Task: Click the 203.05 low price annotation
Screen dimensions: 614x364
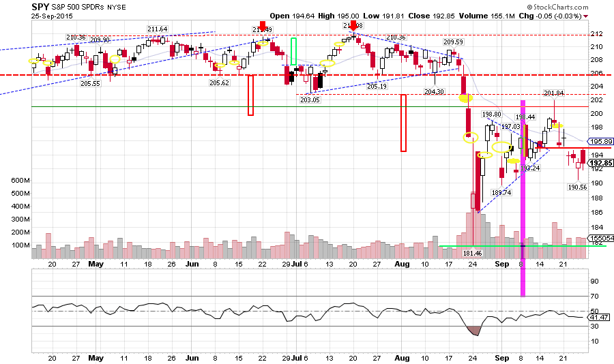Action: (310, 100)
